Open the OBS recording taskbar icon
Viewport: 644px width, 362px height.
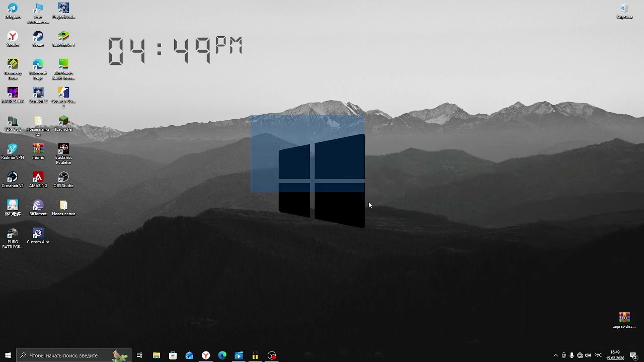pos(272,355)
